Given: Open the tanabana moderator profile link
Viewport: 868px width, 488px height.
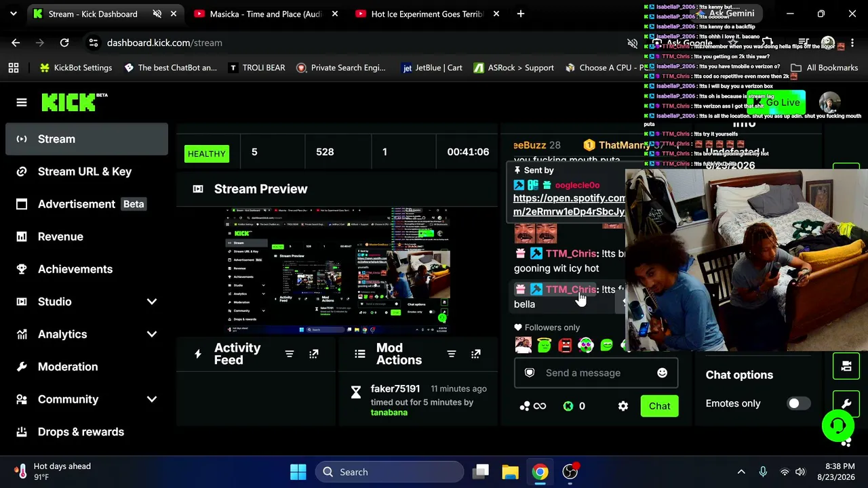Looking at the screenshot, I should coord(389,412).
